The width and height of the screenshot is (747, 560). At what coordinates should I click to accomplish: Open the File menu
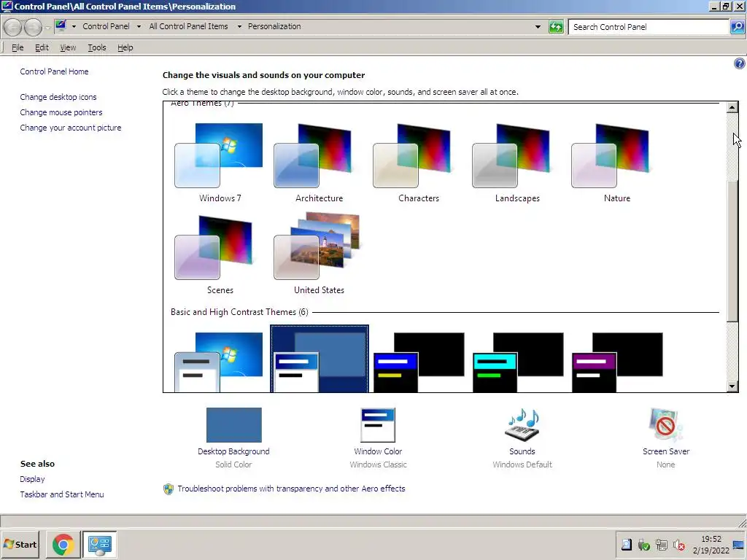tap(18, 47)
